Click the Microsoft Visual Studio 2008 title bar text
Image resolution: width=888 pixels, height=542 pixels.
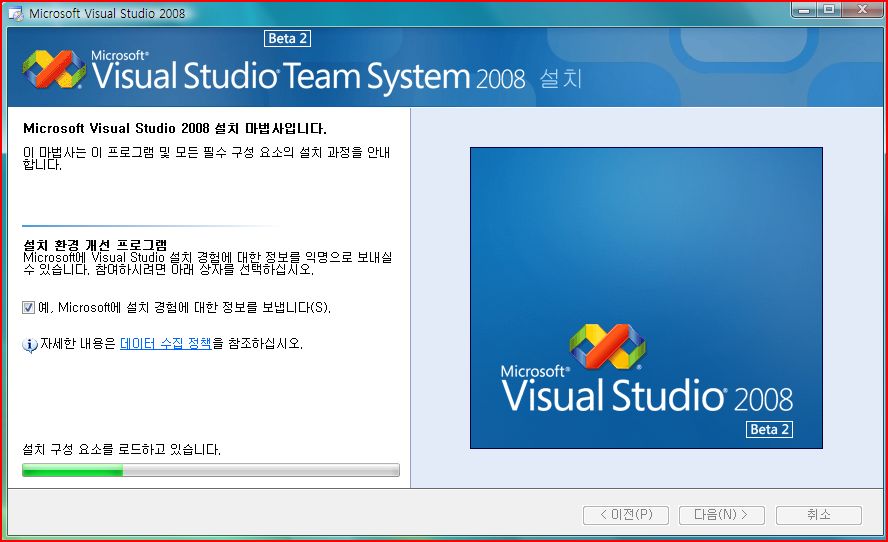pyautogui.click(x=107, y=14)
